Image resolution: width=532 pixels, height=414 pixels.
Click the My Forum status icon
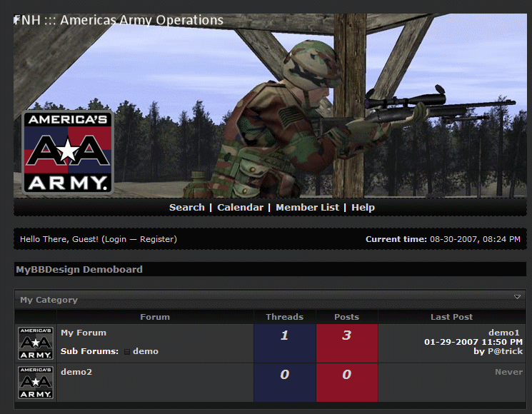tap(36, 343)
